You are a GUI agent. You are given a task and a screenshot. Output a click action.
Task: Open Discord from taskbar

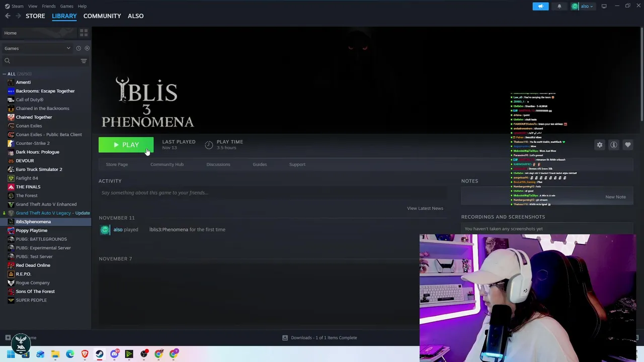click(114, 354)
